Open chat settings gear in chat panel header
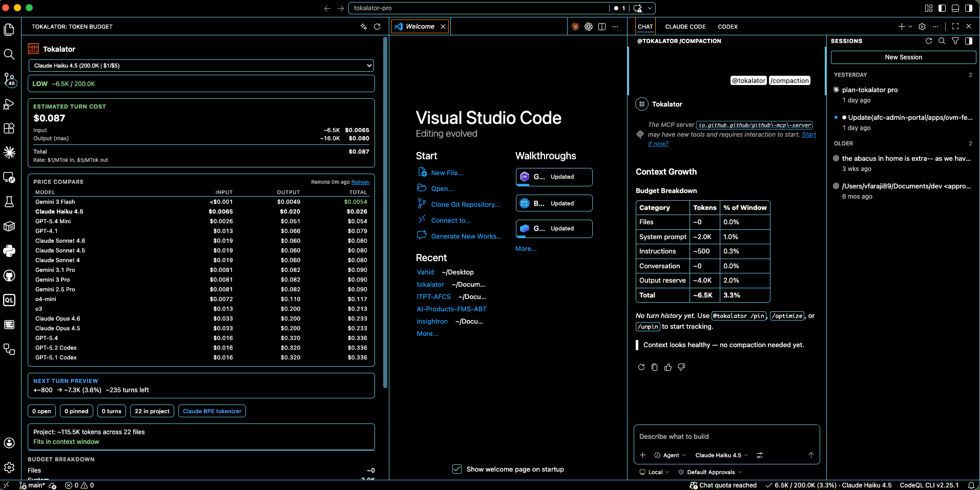Image resolution: width=980 pixels, height=490 pixels. coord(922,27)
